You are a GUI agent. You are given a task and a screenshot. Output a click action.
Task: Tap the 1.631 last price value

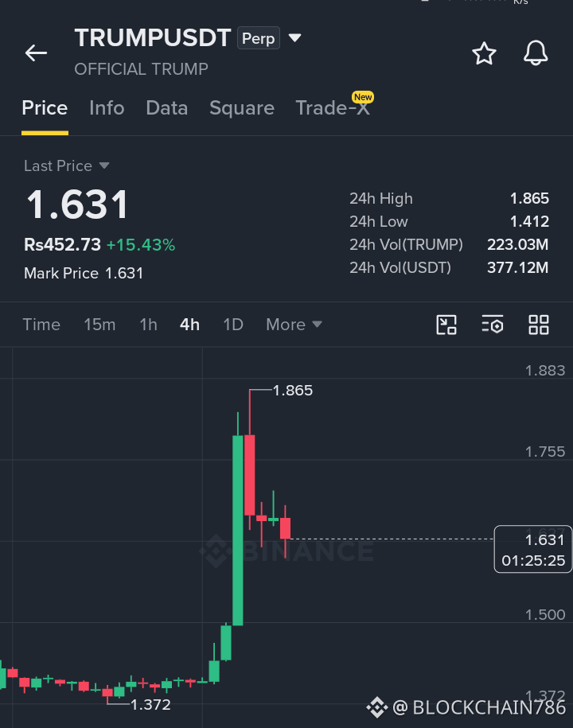[x=77, y=204]
